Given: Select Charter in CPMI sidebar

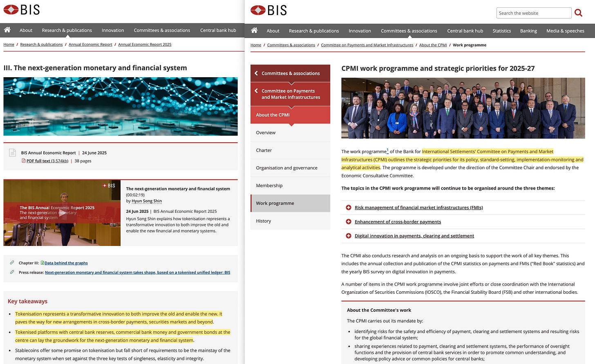Looking at the screenshot, I should coord(290,150).
